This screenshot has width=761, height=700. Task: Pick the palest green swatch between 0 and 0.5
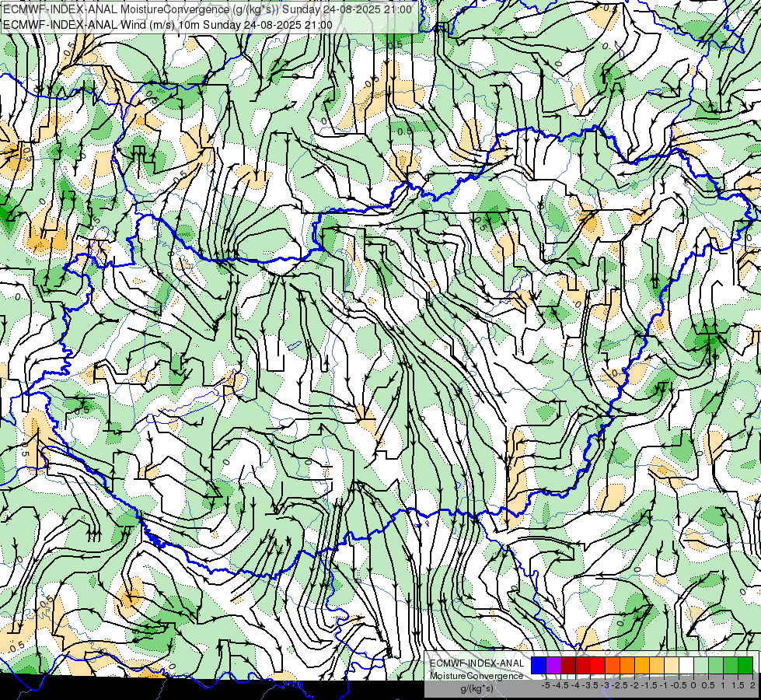pyautogui.click(x=701, y=666)
